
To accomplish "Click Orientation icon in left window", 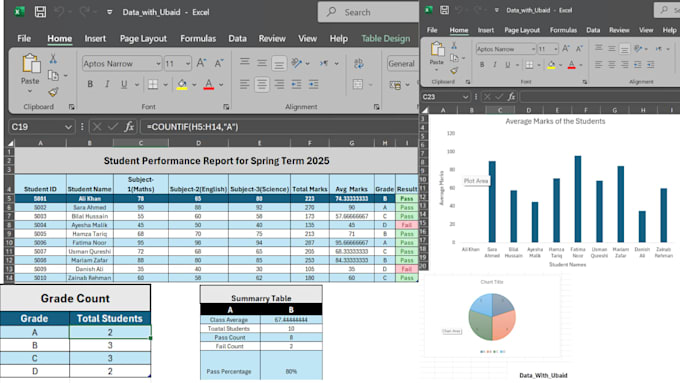I will 297,63.
